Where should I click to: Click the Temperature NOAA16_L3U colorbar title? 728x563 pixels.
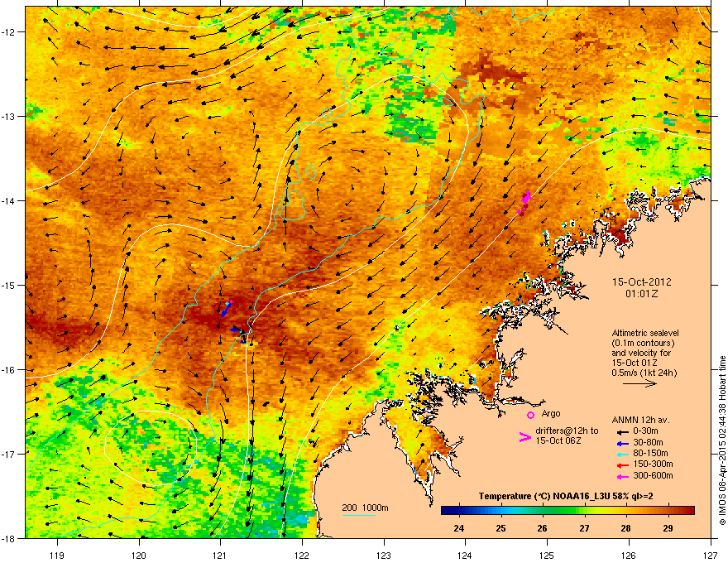point(566,496)
